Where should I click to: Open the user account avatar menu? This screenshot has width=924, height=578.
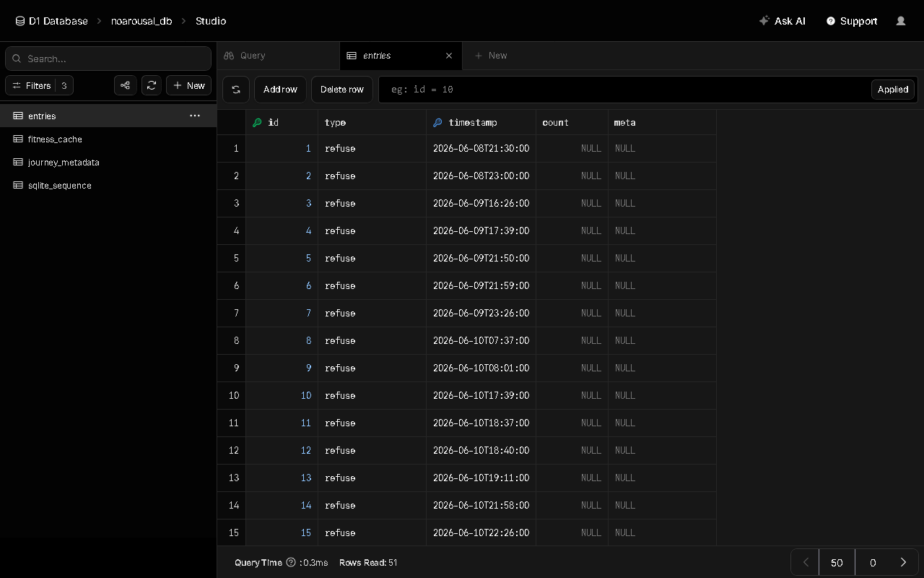click(901, 21)
